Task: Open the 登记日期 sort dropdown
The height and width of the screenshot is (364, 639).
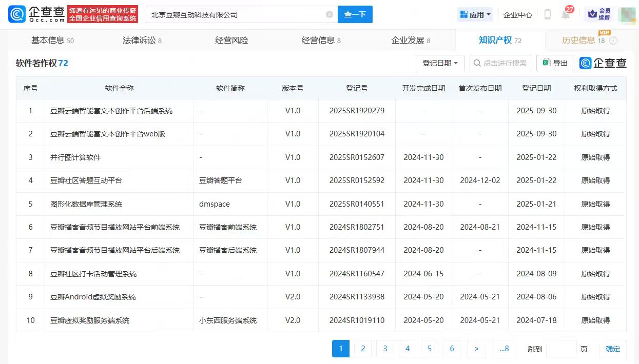Action: tap(439, 63)
